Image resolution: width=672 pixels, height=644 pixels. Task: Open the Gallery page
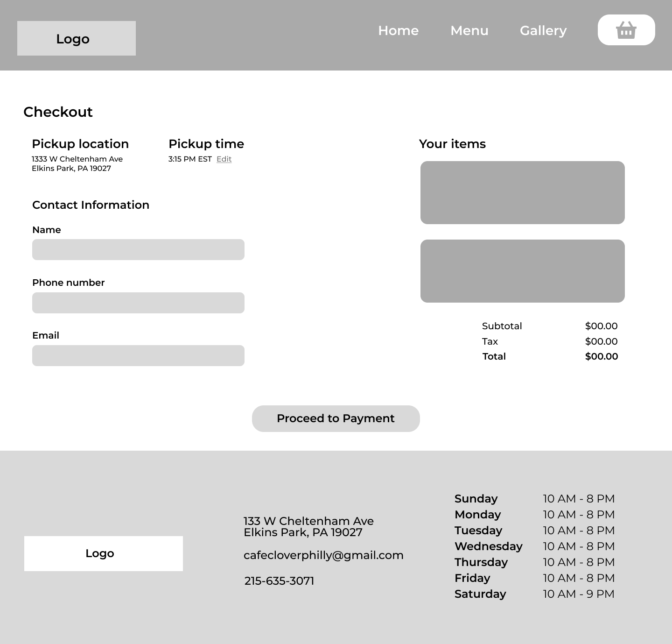click(543, 30)
